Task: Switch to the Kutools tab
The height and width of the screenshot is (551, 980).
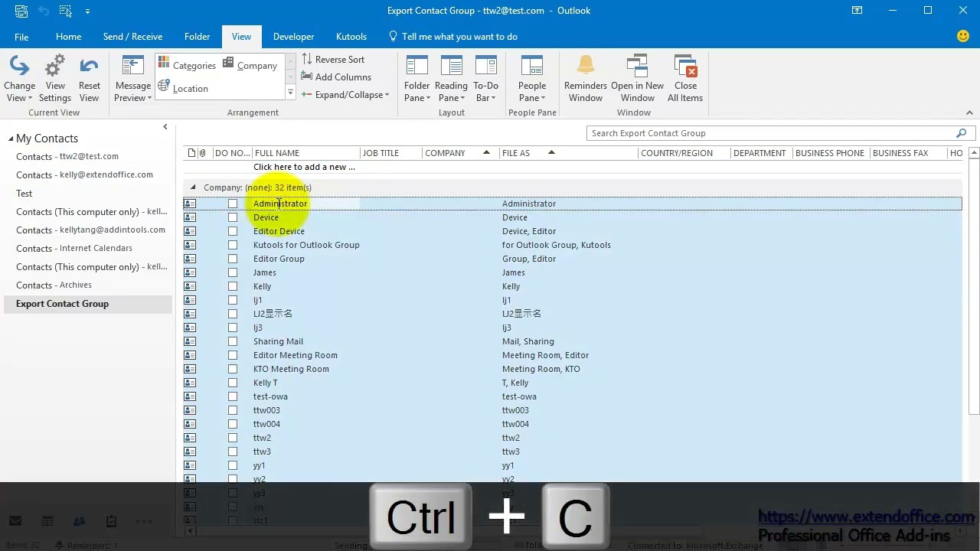Action: [x=351, y=37]
